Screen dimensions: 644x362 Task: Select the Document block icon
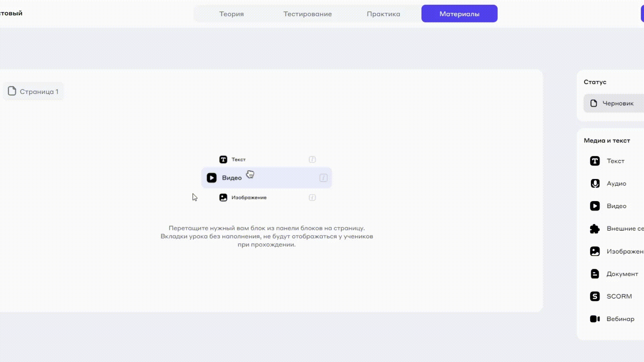coord(595,274)
